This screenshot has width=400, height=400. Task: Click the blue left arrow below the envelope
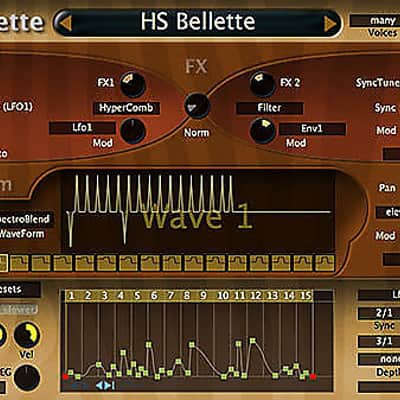100,386
